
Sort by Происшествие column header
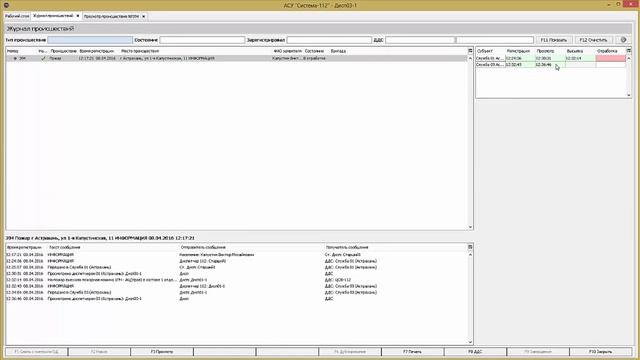(x=64, y=51)
